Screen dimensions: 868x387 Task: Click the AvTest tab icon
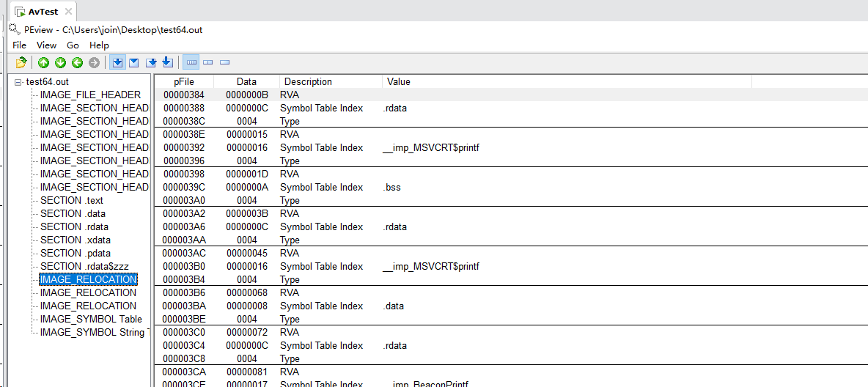(x=20, y=12)
